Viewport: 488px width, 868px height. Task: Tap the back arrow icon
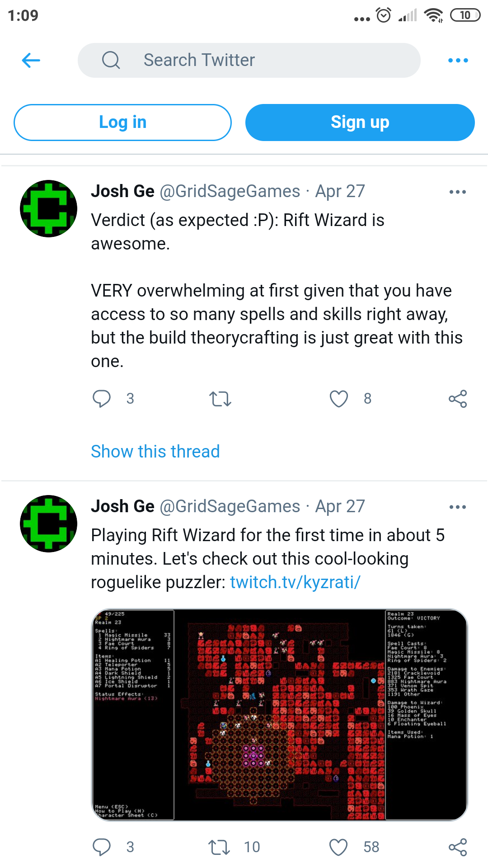[x=31, y=60]
